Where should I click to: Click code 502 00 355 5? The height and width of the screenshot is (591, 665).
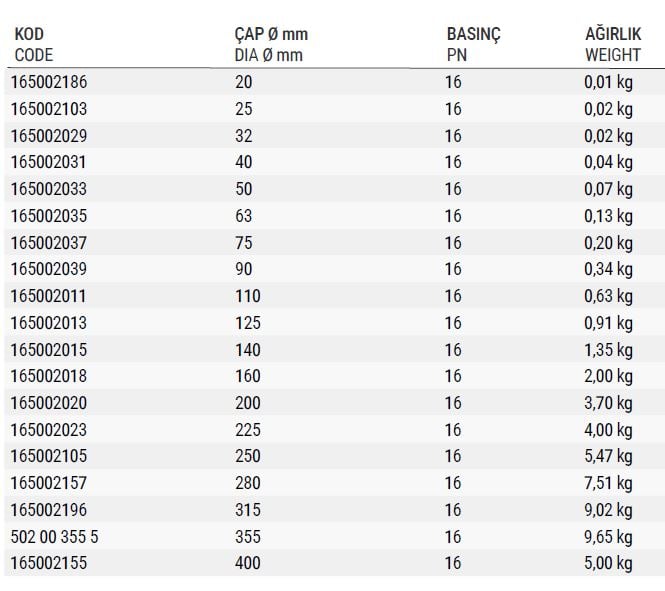click(x=54, y=538)
